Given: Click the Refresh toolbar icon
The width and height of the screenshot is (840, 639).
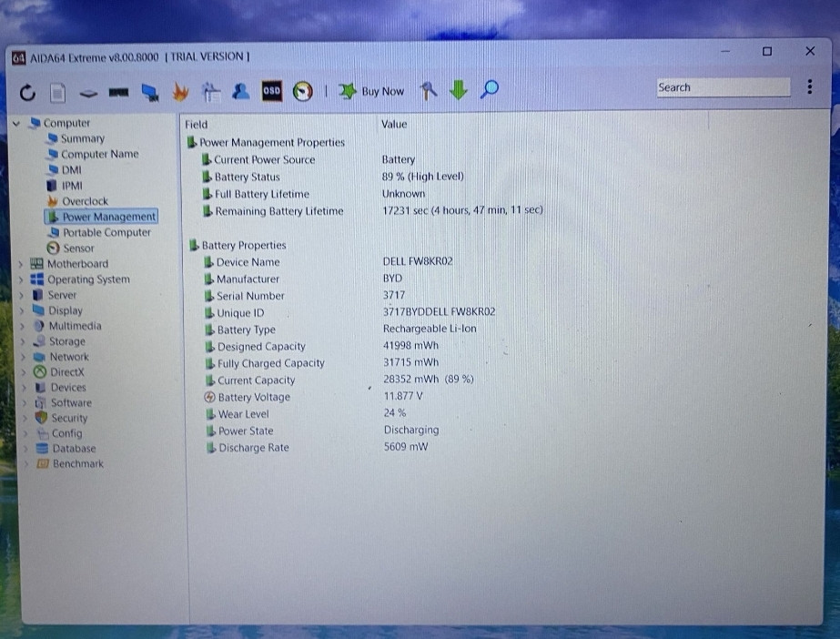Looking at the screenshot, I should coord(26,91).
